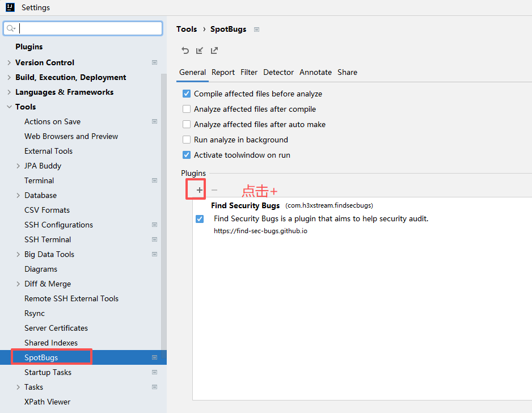Screen dimensions: 532x413
Task: Open Startup Tasks settings
Action: pyautogui.click(x=48, y=372)
